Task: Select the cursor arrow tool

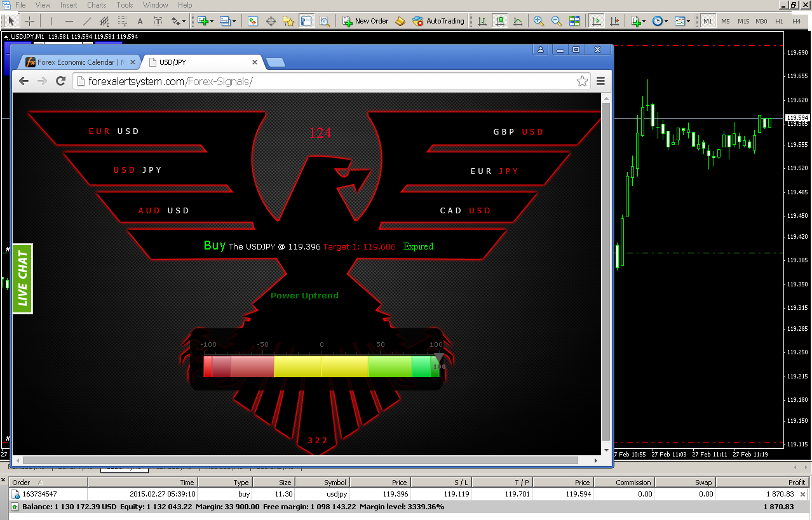Action: coord(11,21)
